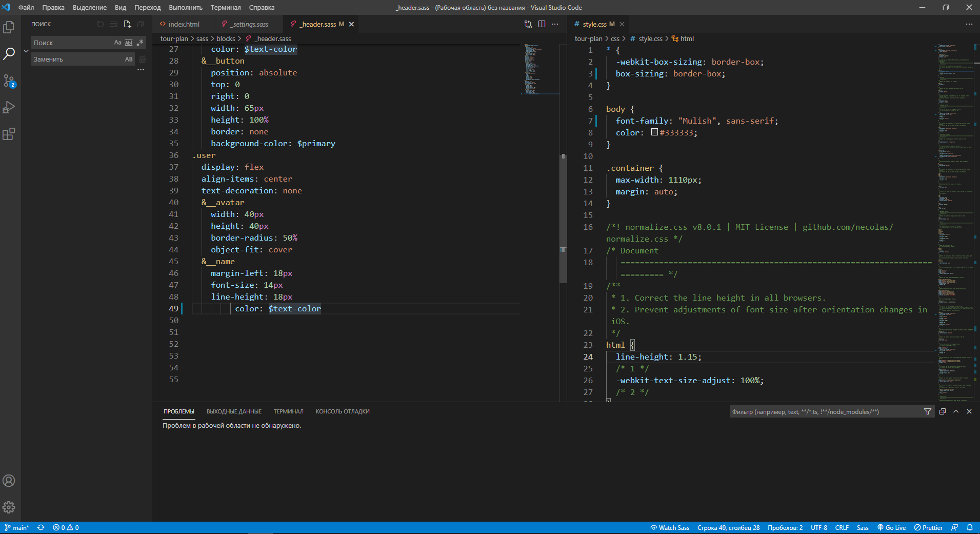The image size is (980, 534).
Task: Open the Правка menu
Action: [x=53, y=7]
